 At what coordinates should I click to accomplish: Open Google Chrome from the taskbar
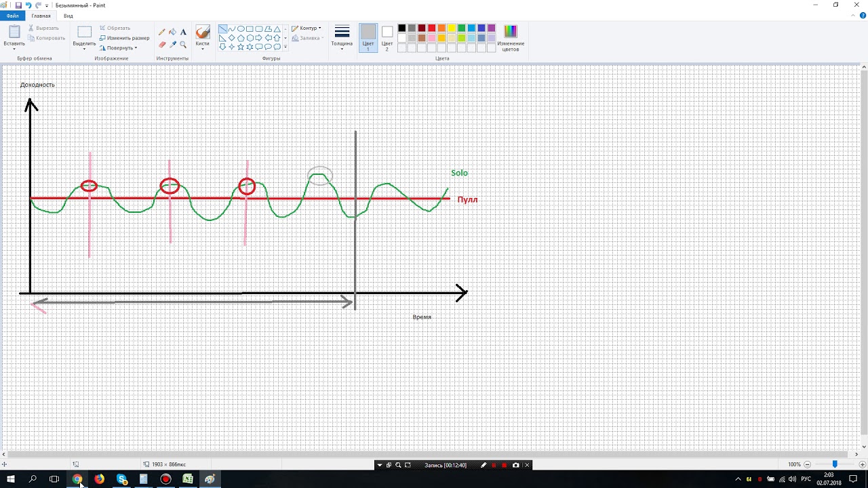point(77,479)
